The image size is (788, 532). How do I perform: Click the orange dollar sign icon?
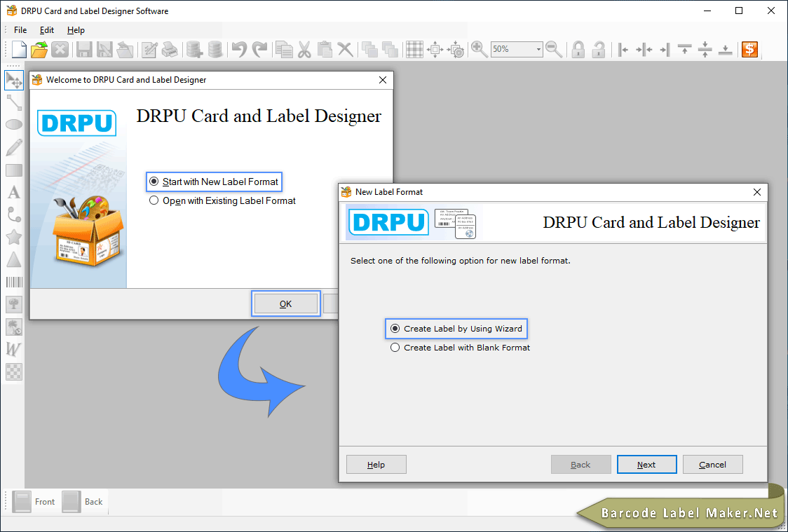coord(749,49)
